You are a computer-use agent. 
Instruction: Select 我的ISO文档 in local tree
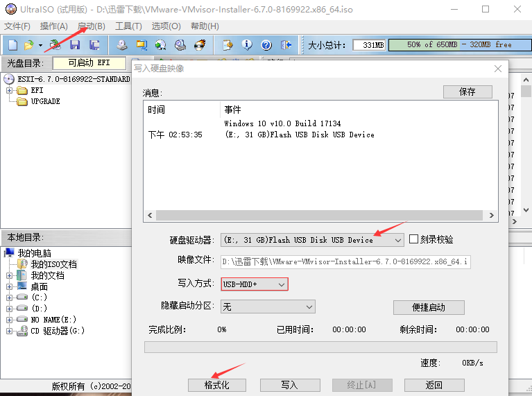coord(53,264)
